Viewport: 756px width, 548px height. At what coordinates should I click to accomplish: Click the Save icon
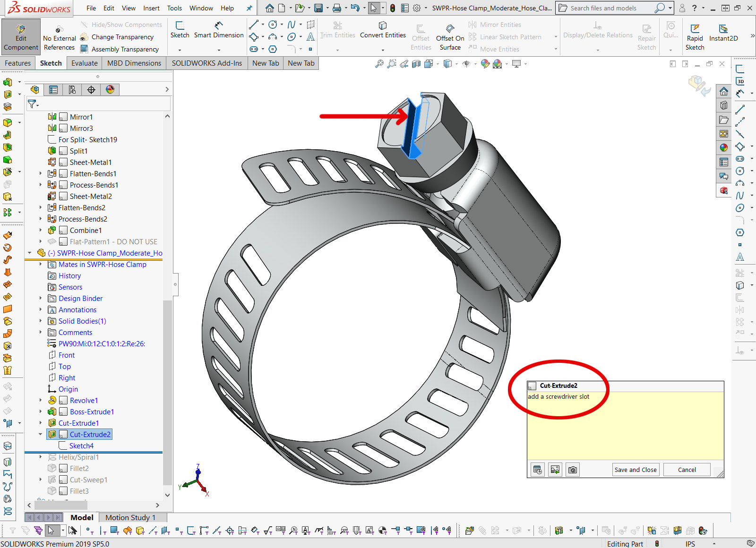coord(318,8)
